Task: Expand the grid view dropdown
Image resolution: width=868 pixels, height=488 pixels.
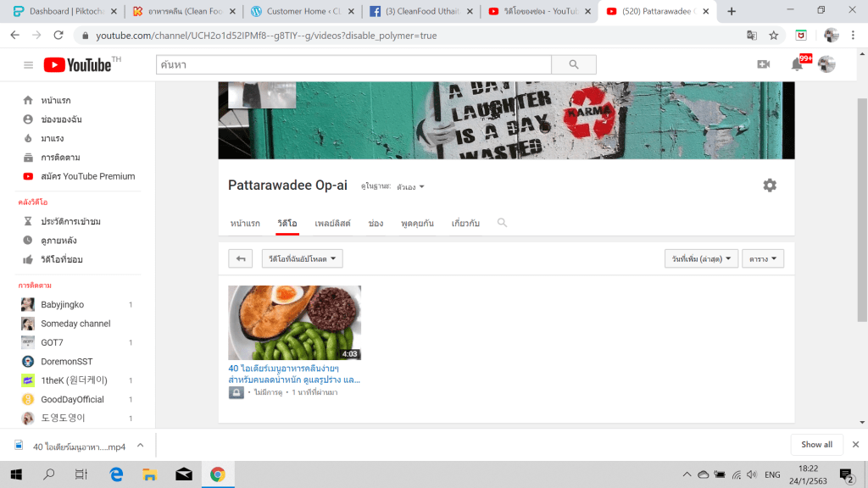Action: (762, 258)
